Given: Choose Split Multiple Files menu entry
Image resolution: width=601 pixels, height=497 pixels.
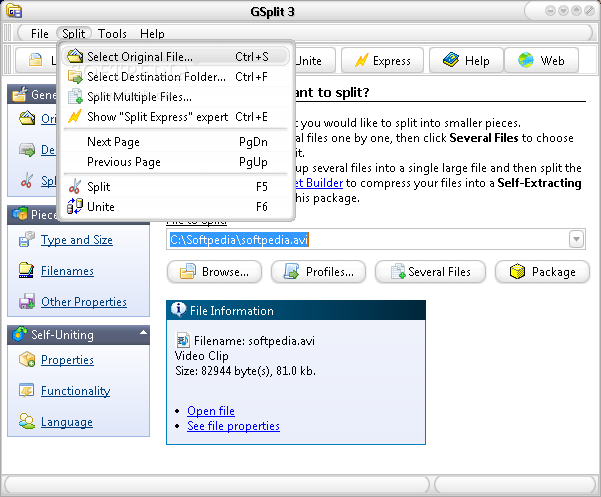Looking at the screenshot, I should (176, 97).
